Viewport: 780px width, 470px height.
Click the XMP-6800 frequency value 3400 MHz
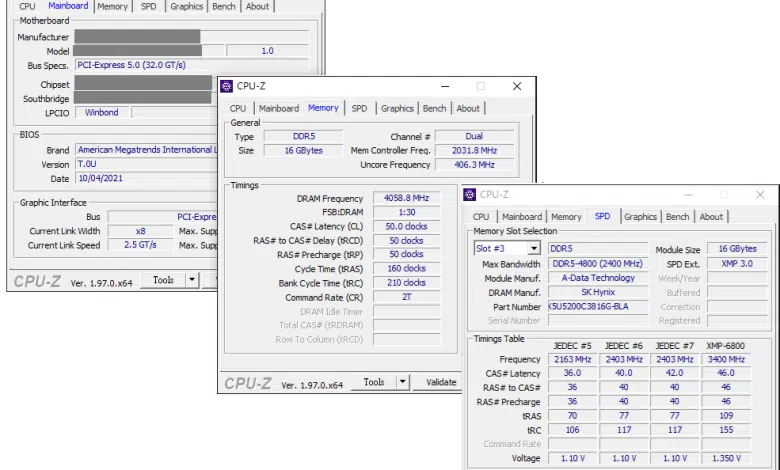[x=726, y=359]
